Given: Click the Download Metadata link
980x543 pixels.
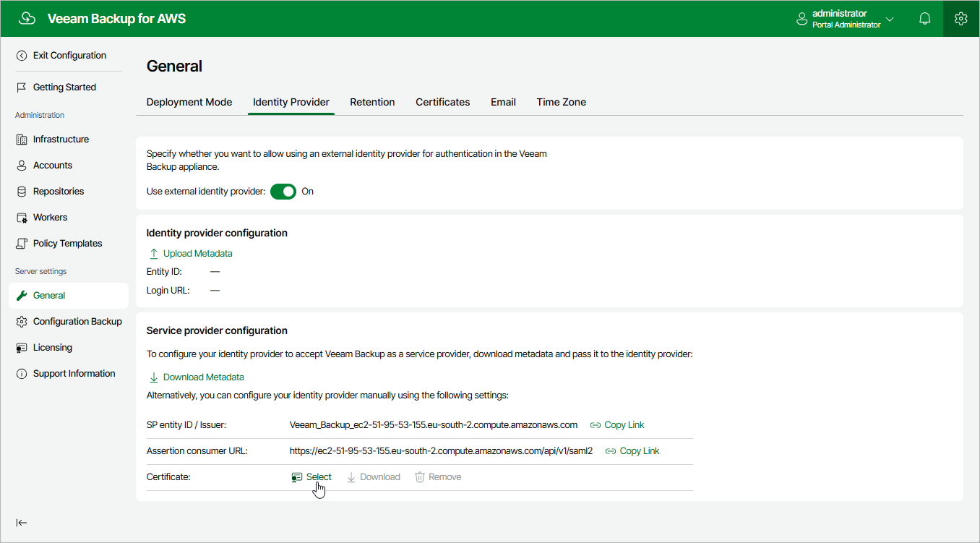Looking at the screenshot, I should click(204, 377).
